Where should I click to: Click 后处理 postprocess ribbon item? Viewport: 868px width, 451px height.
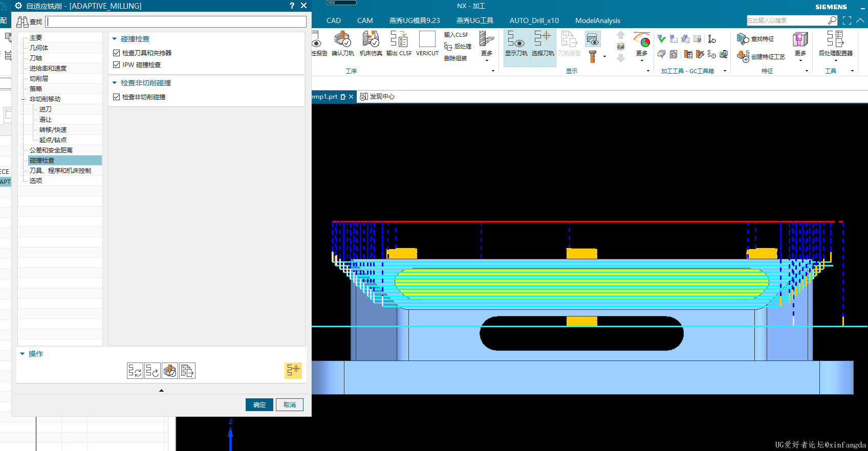pyautogui.click(x=458, y=47)
